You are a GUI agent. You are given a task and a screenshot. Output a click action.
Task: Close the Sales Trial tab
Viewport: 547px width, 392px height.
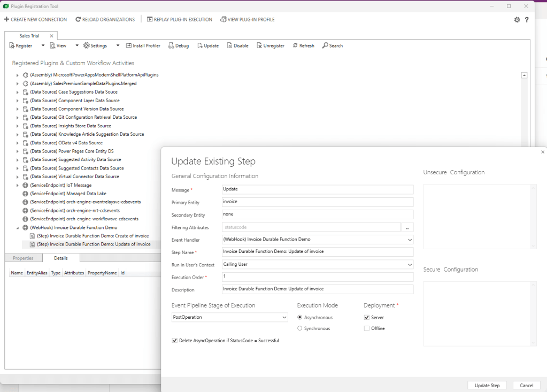(52, 36)
